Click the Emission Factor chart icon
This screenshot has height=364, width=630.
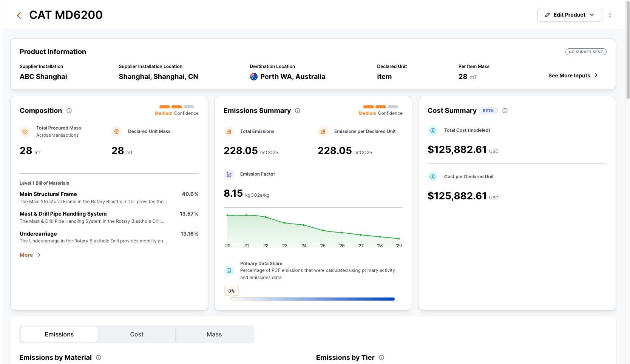(229, 174)
